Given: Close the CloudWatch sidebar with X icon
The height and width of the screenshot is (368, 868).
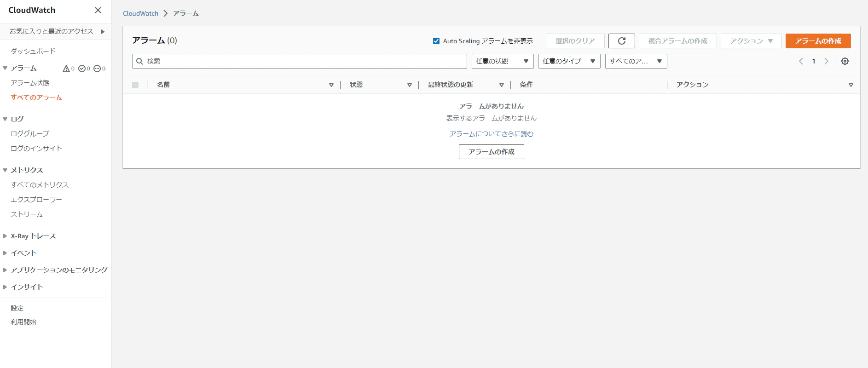Looking at the screenshot, I should coord(98,10).
